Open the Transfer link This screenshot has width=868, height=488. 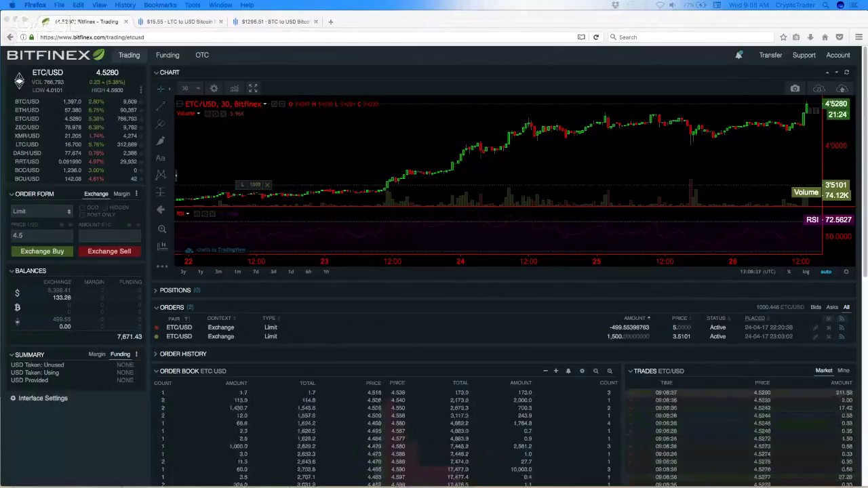pos(770,55)
